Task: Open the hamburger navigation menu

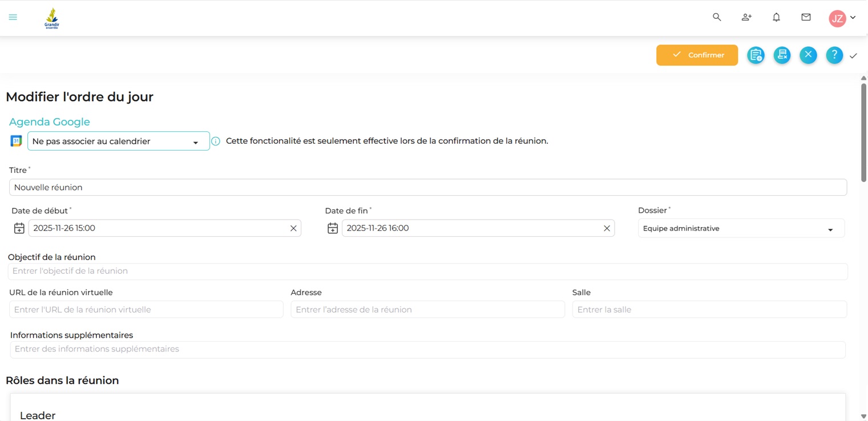Action: (13, 18)
